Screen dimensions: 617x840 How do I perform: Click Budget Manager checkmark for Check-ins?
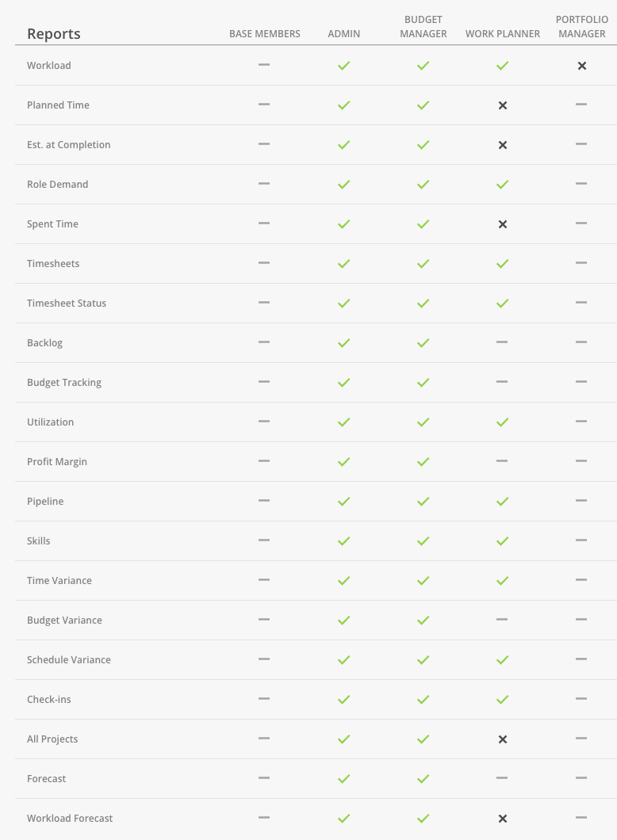click(x=423, y=700)
